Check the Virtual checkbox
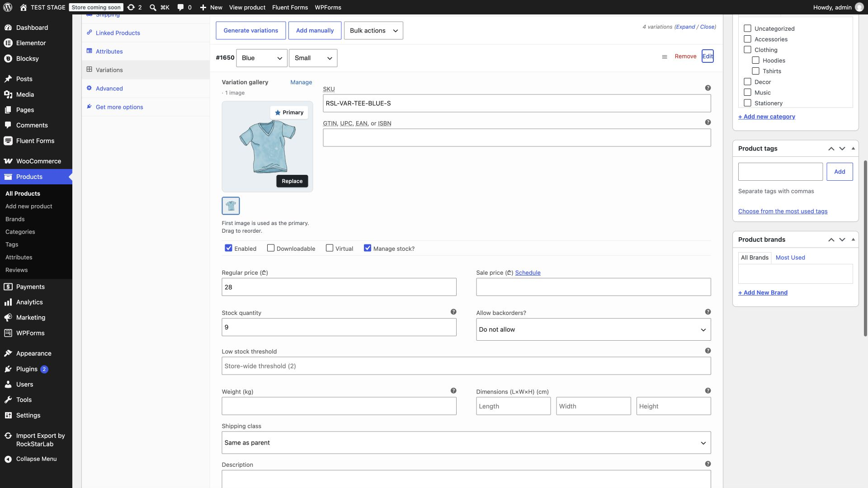This screenshot has width=868, height=488. (x=330, y=248)
